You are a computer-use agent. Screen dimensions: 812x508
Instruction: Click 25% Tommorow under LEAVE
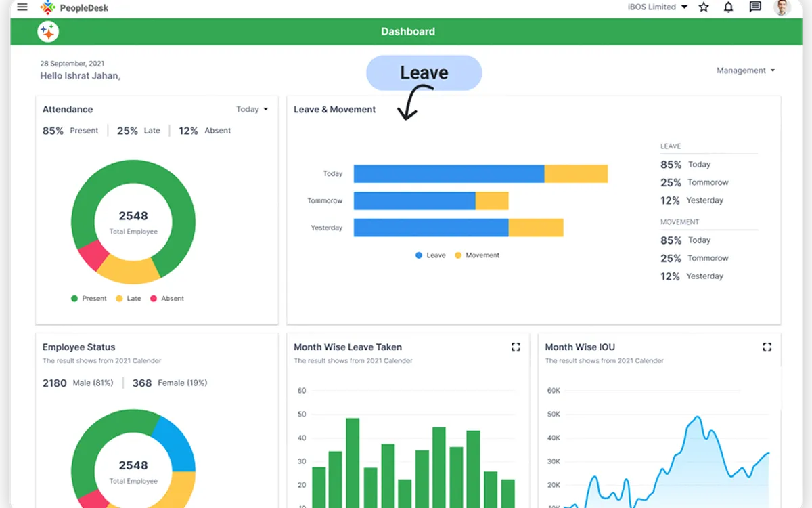tap(695, 183)
